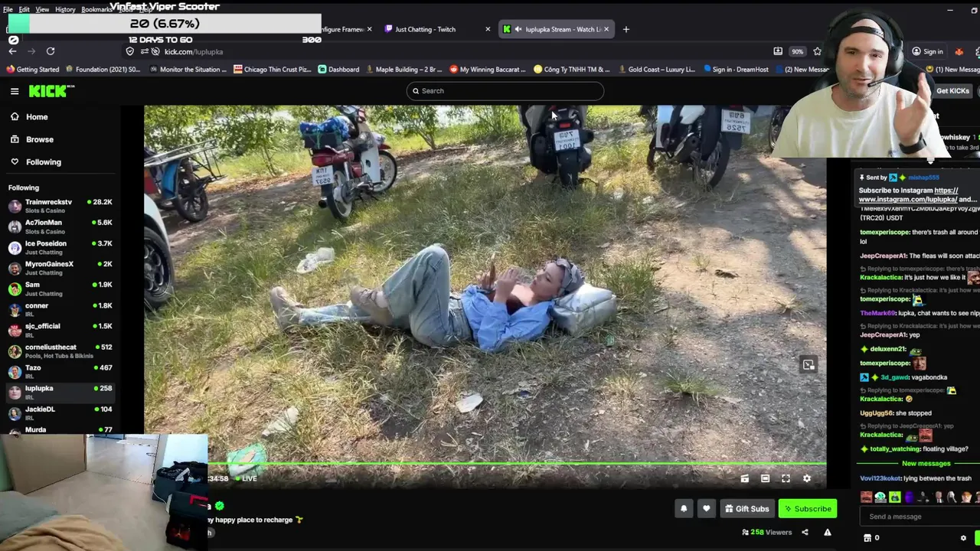Open corneliusthecat channel in Following list
Screen dimensions: 980x551
point(60,350)
